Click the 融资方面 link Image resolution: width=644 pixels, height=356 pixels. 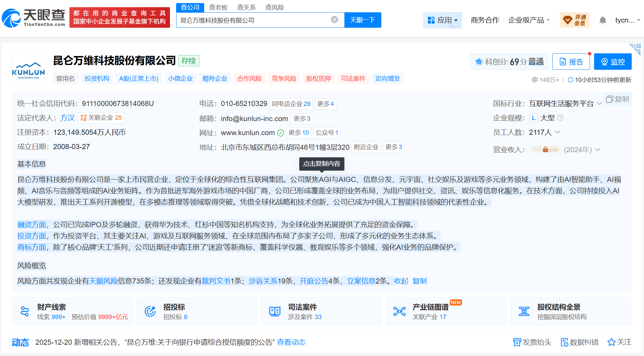click(x=32, y=225)
